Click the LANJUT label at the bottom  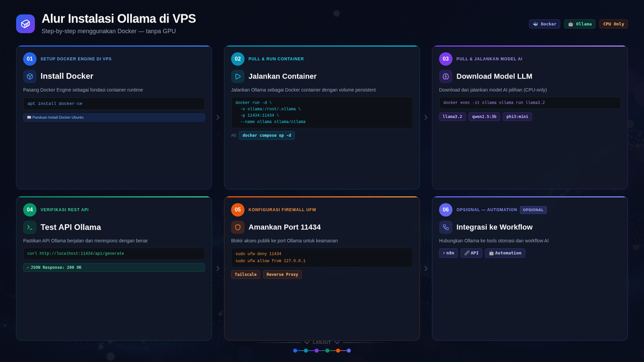pyautogui.click(x=321, y=343)
